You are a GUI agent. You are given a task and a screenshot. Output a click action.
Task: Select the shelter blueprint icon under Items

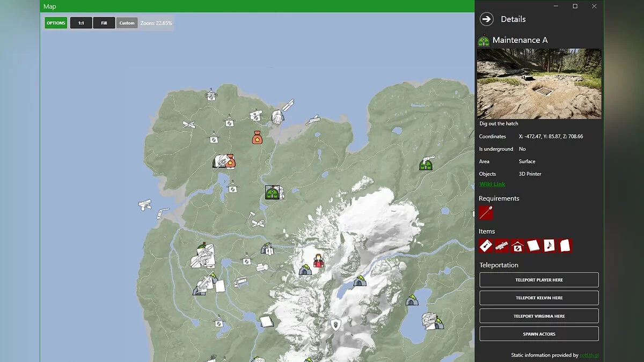(x=517, y=246)
